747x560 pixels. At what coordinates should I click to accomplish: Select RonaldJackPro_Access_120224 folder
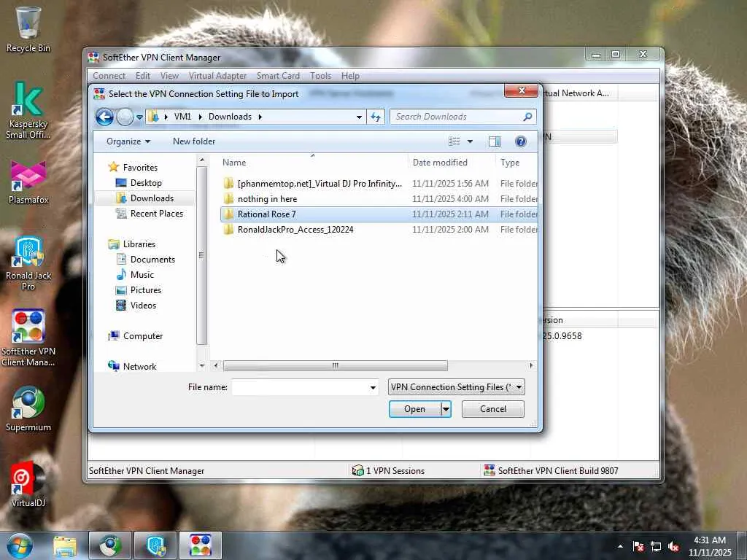pyautogui.click(x=379, y=230)
